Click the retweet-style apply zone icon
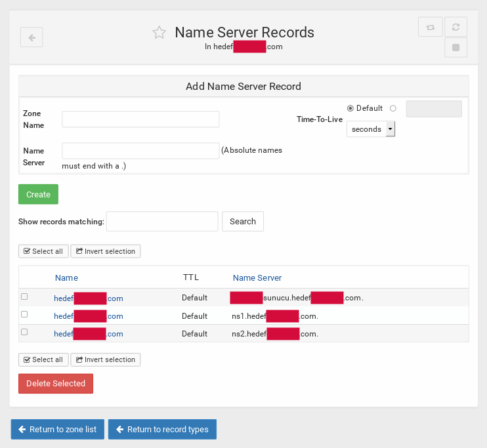 pyautogui.click(x=430, y=27)
